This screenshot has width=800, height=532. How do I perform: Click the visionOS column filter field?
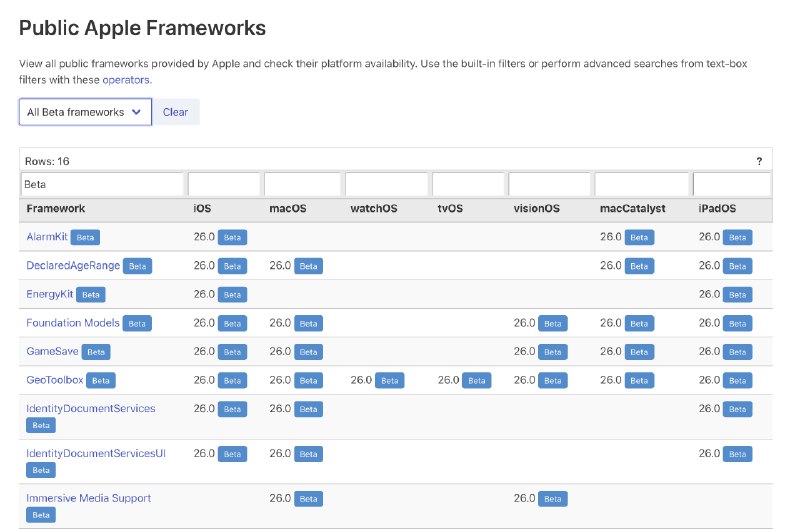[x=549, y=185]
